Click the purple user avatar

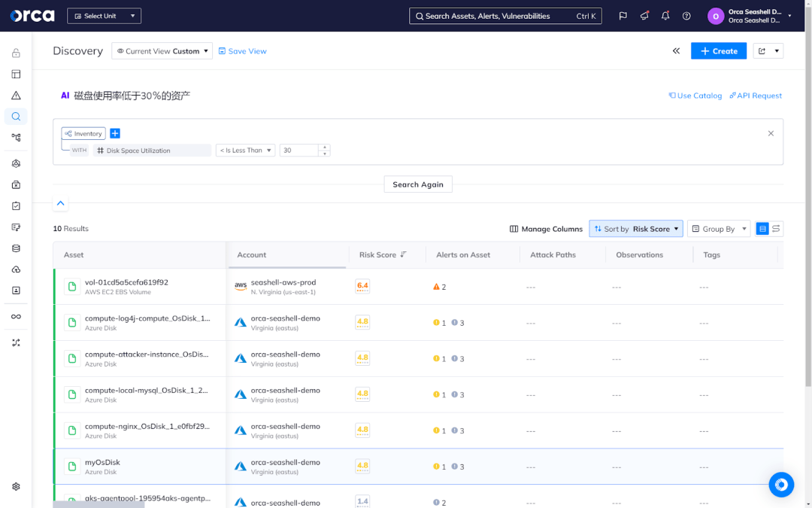716,16
